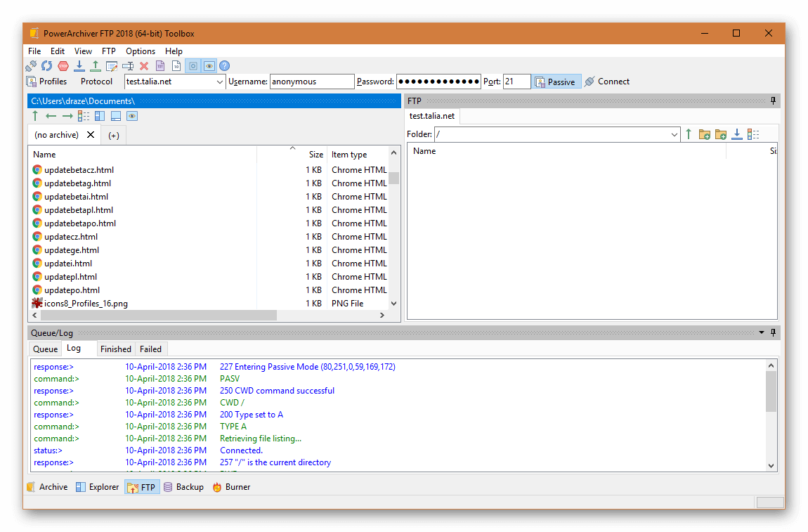Click the FTP mode button in the bottom bar
808x532 pixels.
tap(142, 487)
